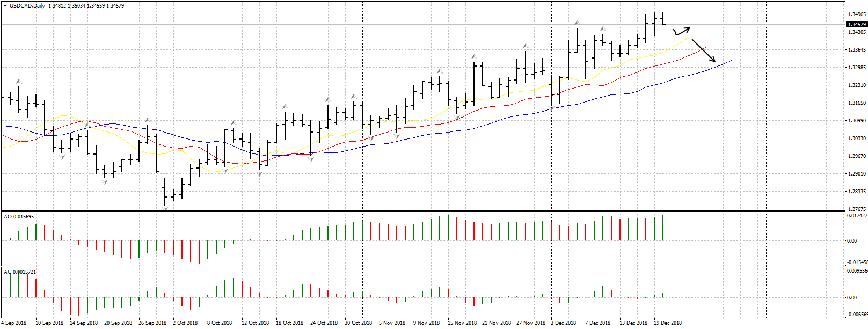This screenshot has height=329, width=868.
Task: Click the 0.017427 AO scale value
Action: point(857,215)
